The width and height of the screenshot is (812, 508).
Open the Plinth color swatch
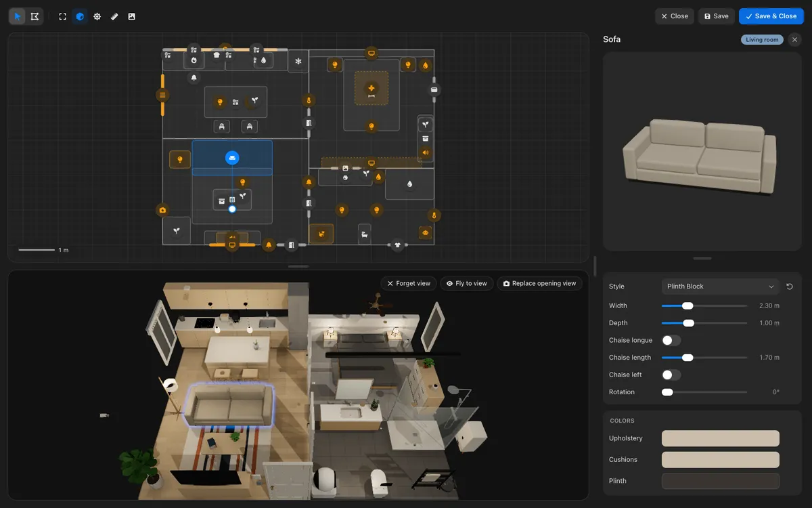(x=721, y=481)
